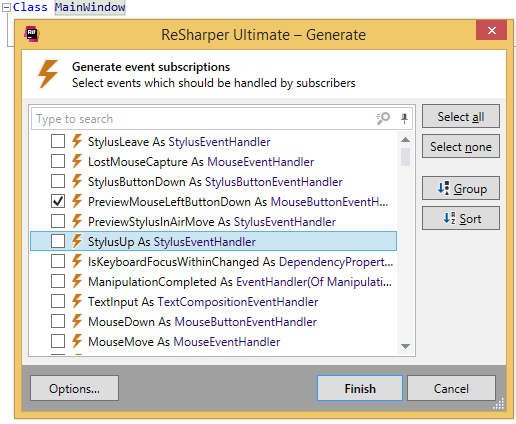The height and width of the screenshot is (424, 516).
Task: Click lightning icon beside PreviewMouseLeftButtonDown event
Action: pyautogui.click(x=77, y=201)
